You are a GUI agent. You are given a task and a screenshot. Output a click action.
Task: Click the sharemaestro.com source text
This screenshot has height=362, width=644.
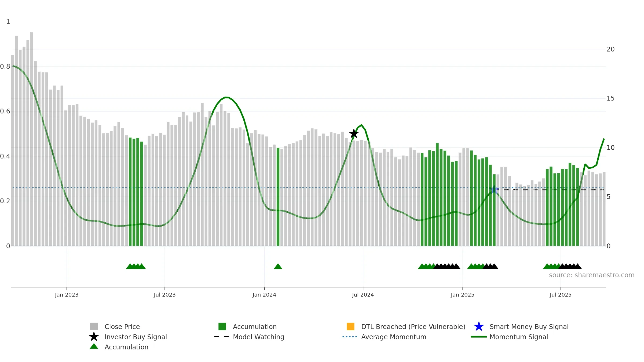592,275
